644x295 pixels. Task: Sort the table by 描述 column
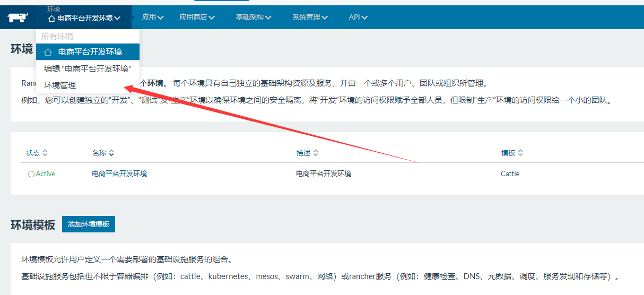307,153
